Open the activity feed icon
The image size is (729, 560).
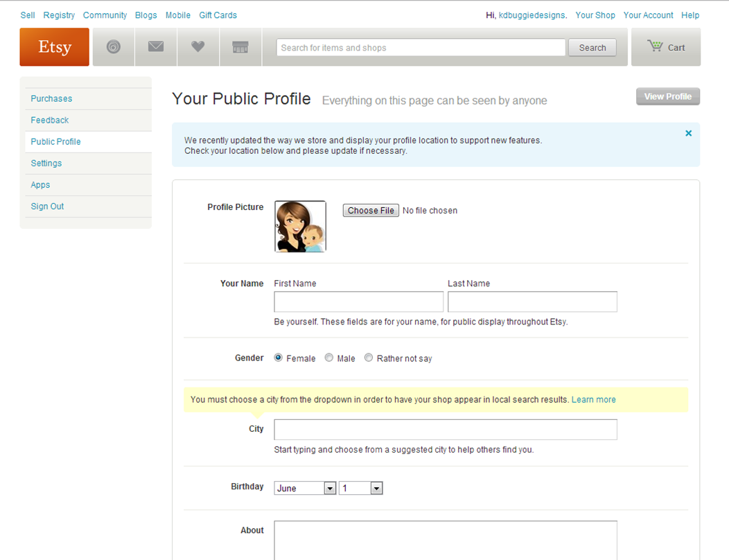113,46
